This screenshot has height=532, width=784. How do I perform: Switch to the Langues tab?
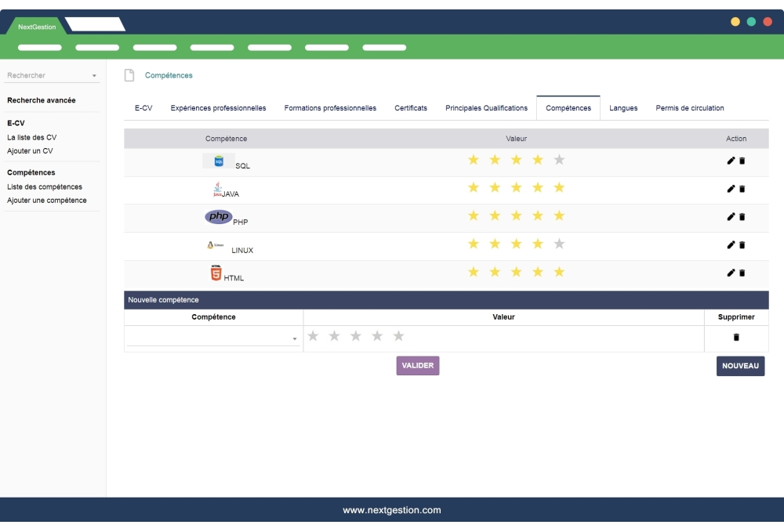point(623,107)
